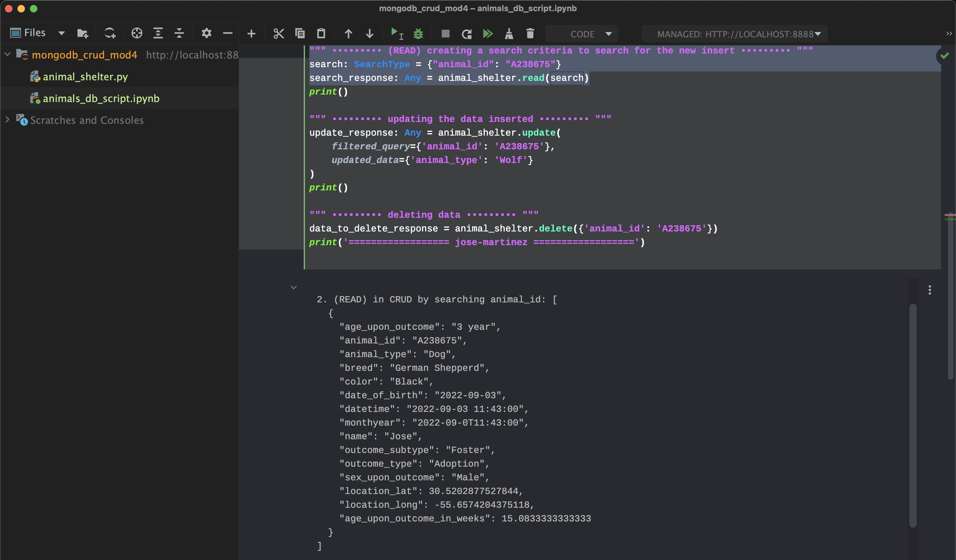Clear cell outputs using the broom icon
Viewport: 956px width, 560px height.
pyautogui.click(x=509, y=33)
